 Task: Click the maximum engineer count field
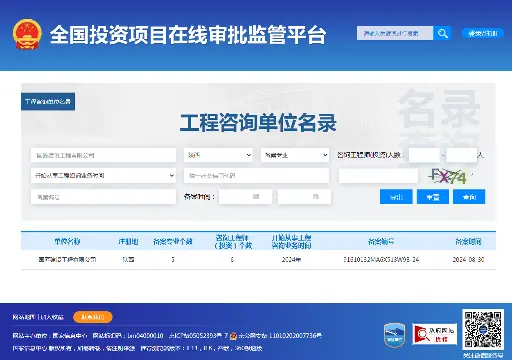(462, 155)
